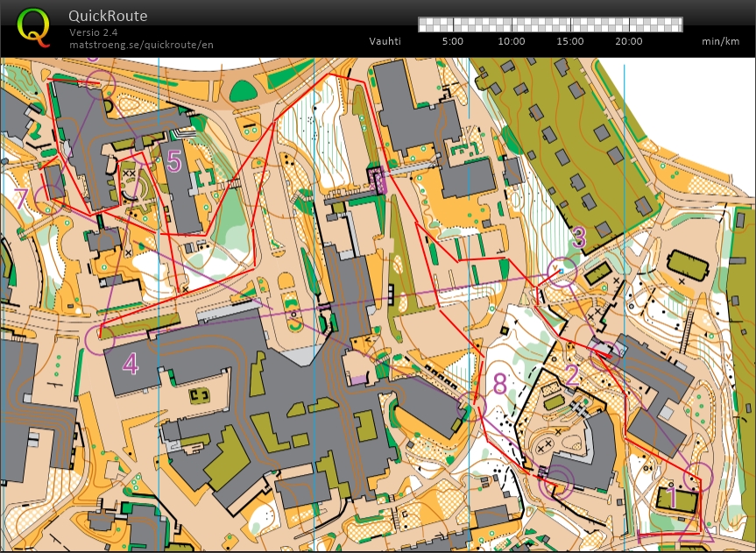Image resolution: width=756 pixels, height=553 pixels.
Task: Click the QuickRoute title text
Action: pos(108,16)
